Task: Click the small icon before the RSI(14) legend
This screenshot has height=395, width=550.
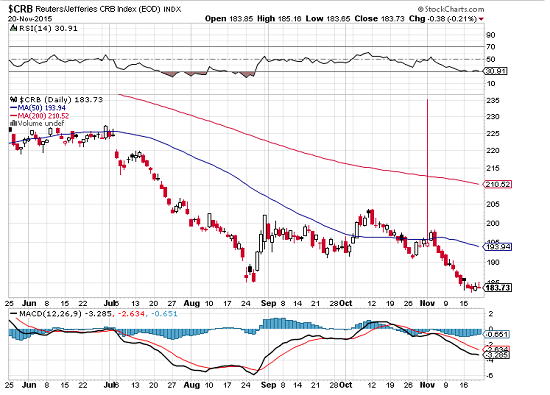Action: tap(13, 28)
